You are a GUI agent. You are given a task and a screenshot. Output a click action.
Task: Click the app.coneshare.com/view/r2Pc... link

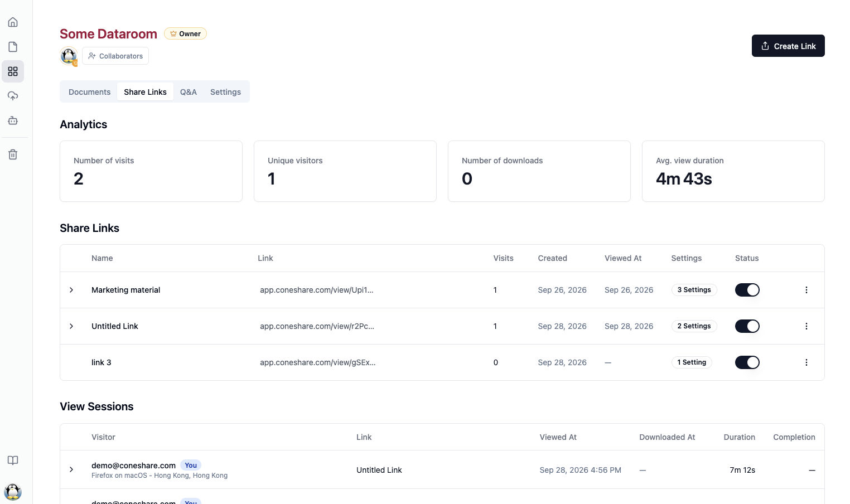click(317, 326)
